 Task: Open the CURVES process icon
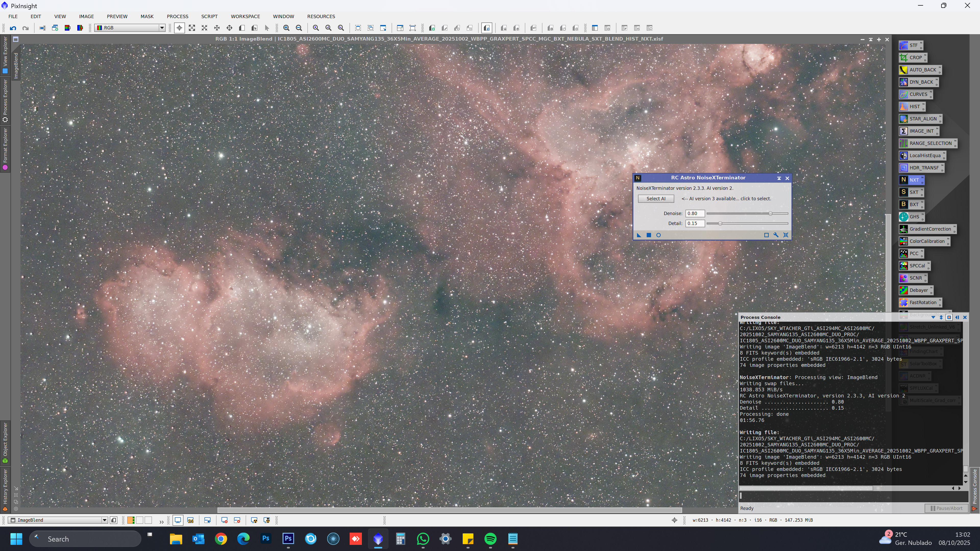(x=915, y=94)
